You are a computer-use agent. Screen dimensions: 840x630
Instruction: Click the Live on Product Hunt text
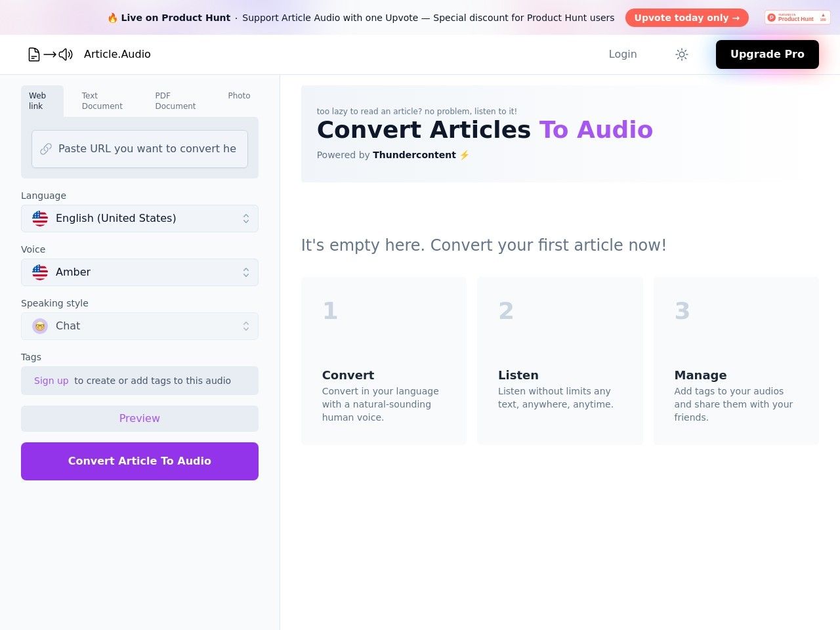(175, 18)
